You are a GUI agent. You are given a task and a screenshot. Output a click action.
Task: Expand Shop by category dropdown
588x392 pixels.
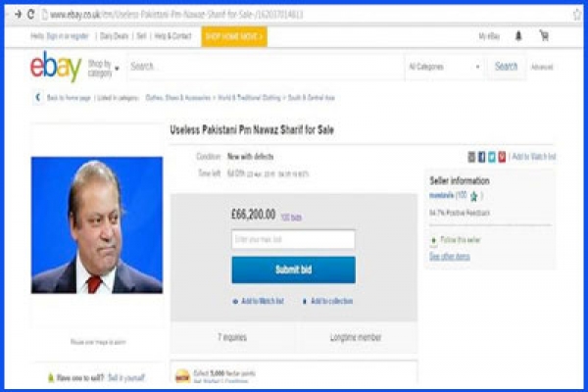(104, 68)
